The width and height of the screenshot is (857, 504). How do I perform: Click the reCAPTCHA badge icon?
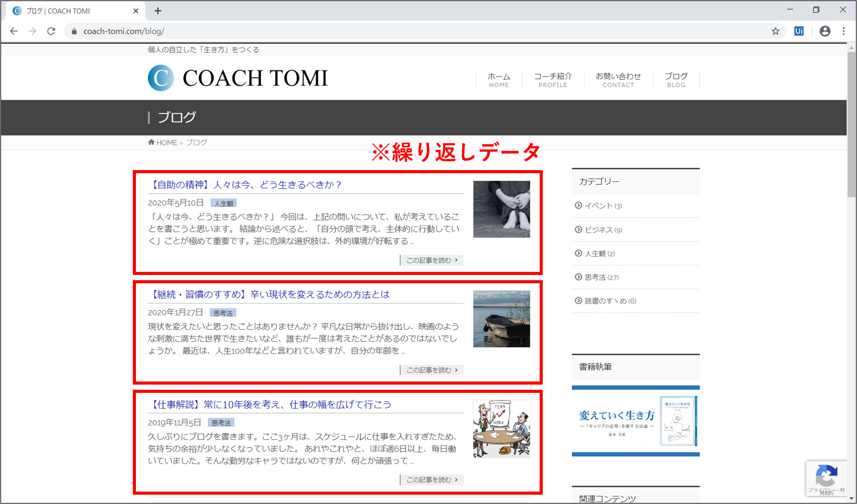pyautogui.click(x=826, y=476)
